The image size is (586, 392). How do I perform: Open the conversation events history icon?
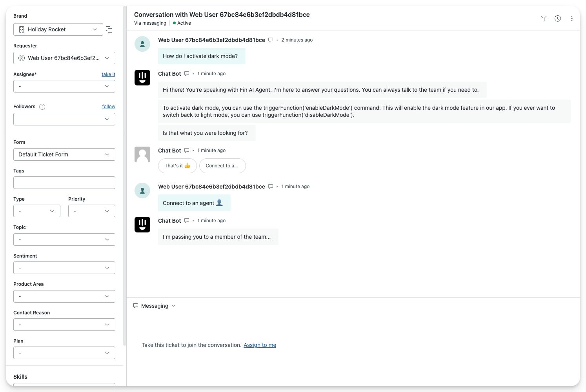(x=557, y=18)
